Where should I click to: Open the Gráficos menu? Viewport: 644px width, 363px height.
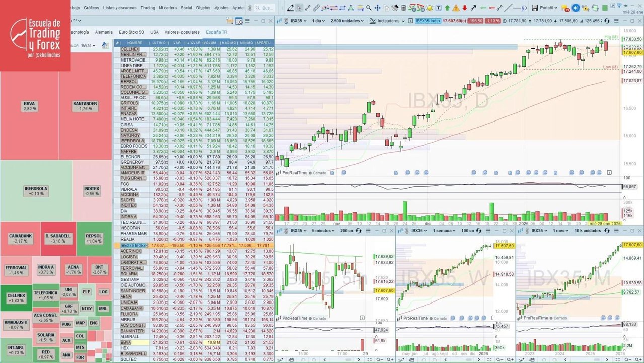click(91, 8)
